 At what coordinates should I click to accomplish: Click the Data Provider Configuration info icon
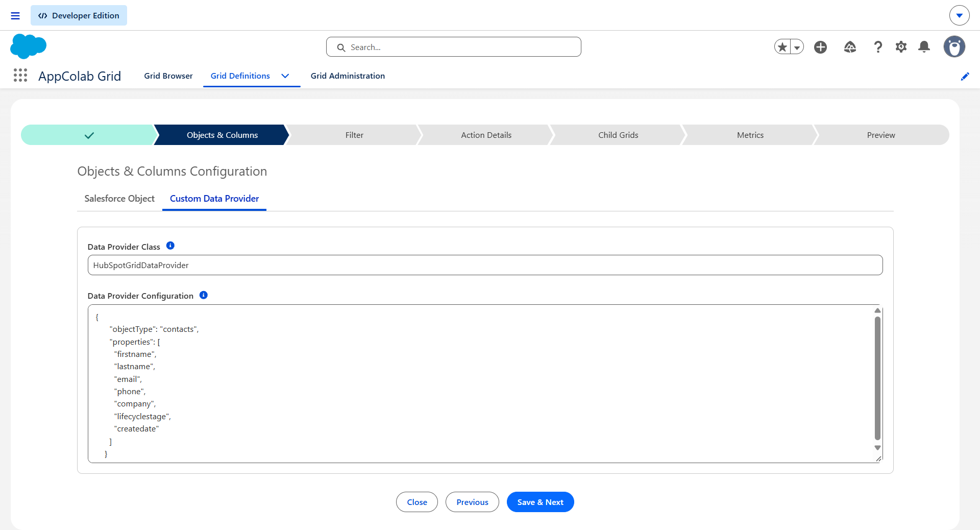point(204,295)
